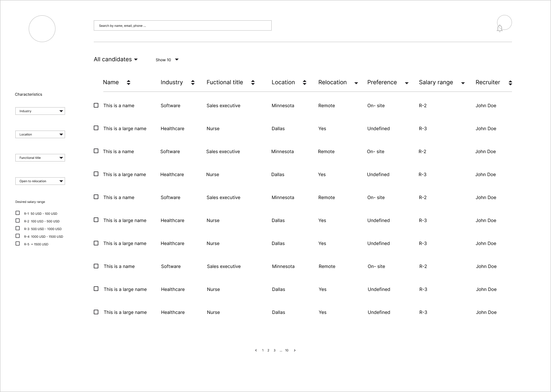Click the Location column header
The height and width of the screenshot is (392, 551).
[283, 82]
